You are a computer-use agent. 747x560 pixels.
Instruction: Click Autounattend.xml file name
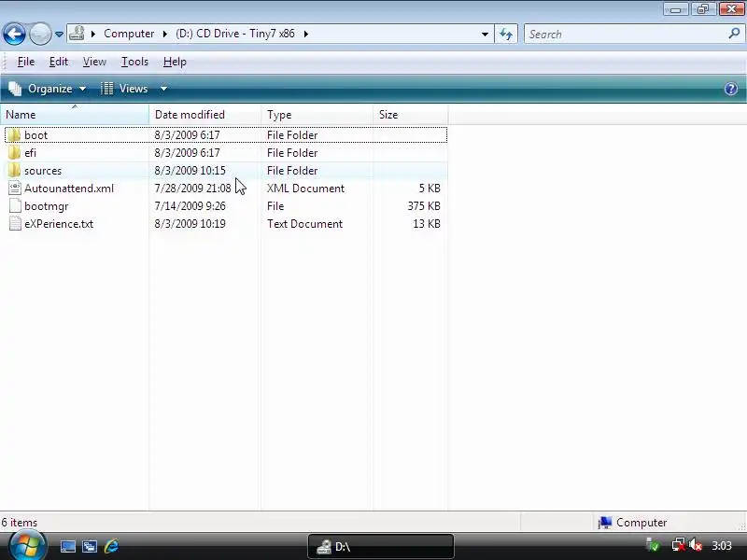pyautogui.click(x=69, y=189)
